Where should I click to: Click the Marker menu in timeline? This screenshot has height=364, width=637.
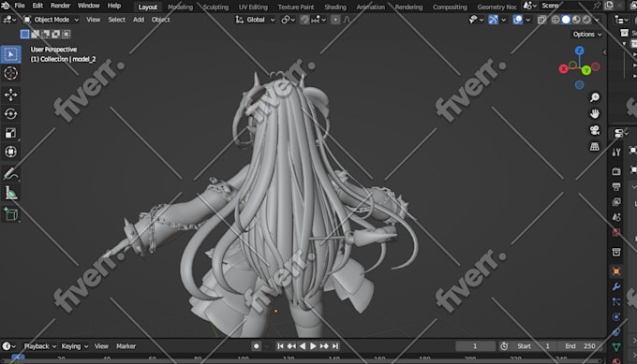pos(126,346)
